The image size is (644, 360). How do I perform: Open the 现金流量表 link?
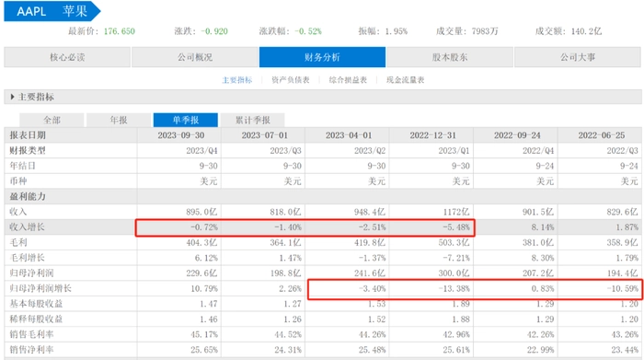(406, 80)
